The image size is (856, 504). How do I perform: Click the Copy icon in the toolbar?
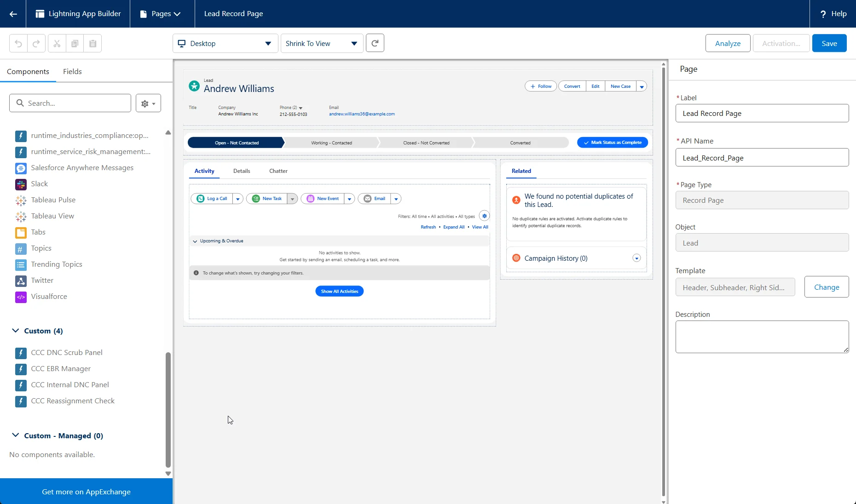[75, 43]
